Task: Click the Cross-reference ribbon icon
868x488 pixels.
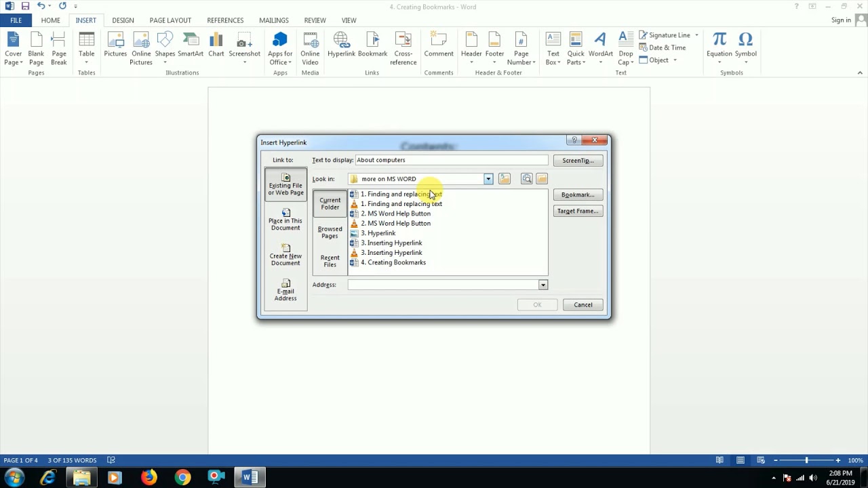Action: (403, 49)
